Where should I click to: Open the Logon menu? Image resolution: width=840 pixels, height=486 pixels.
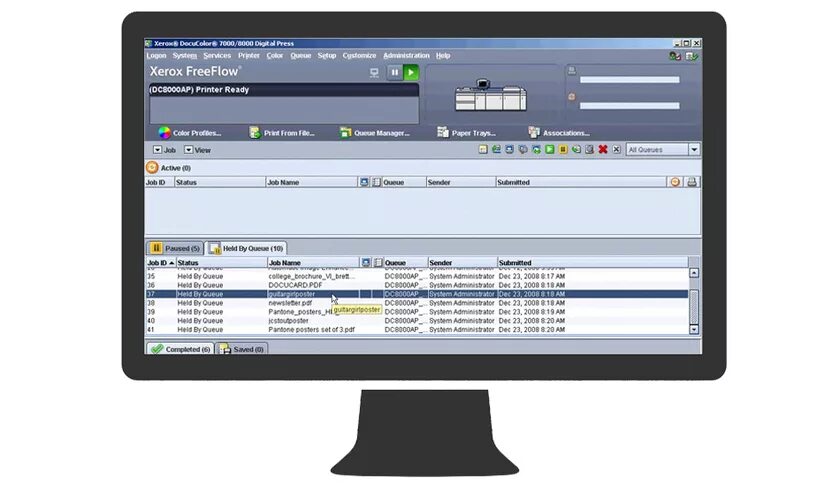(x=156, y=56)
